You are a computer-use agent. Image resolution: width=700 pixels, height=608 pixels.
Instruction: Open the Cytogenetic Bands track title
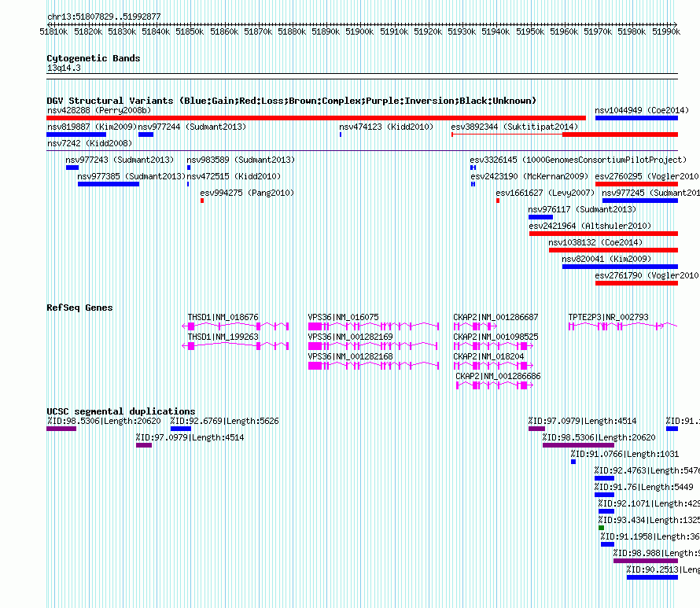[x=94, y=58]
